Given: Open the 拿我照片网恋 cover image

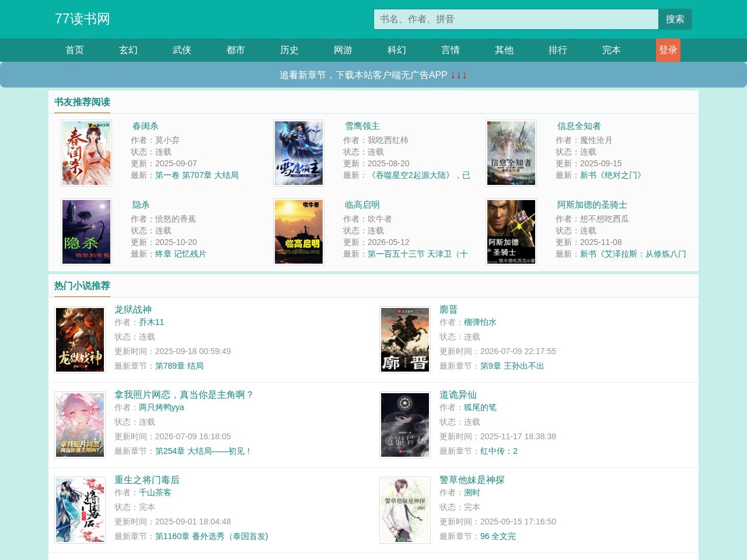Looking at the screenshot, I should pos(80,425).
